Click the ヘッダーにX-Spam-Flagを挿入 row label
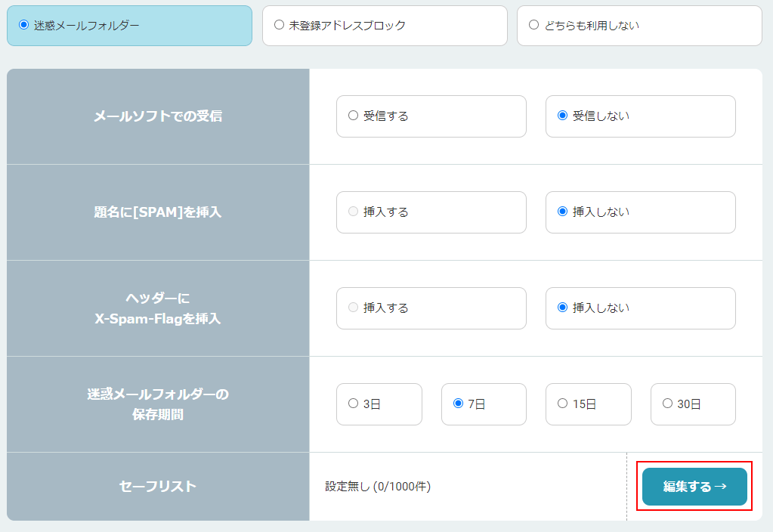The image size is (773, 532). (157, 308)
